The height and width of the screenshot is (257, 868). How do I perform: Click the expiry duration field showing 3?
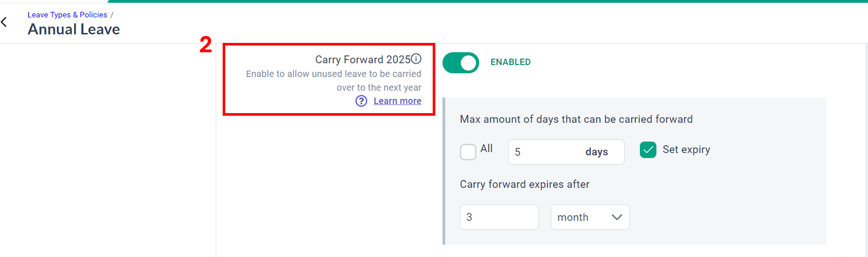coord(499,217)
